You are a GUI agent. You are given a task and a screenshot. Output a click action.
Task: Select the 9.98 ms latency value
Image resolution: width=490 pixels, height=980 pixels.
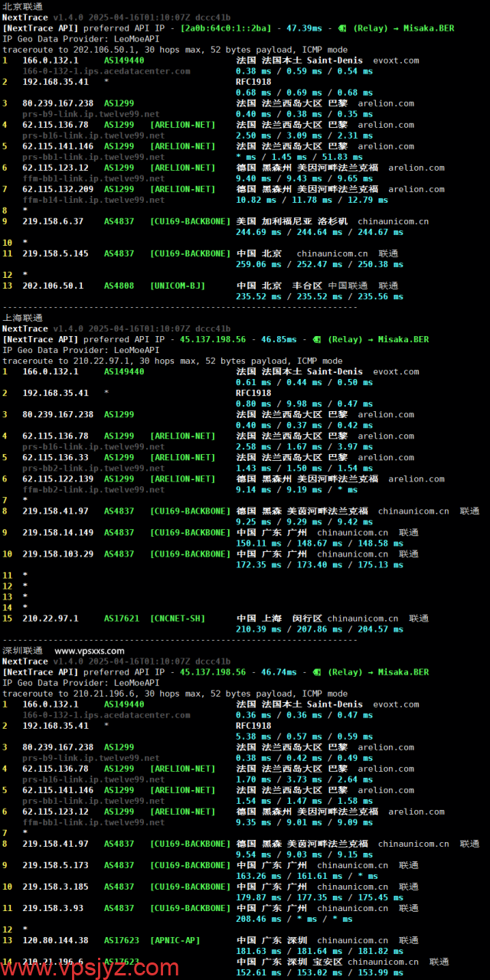303,403
